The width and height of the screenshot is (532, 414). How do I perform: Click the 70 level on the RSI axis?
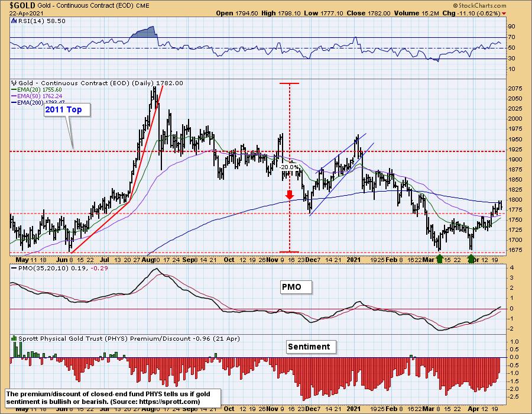pos(511,37)
